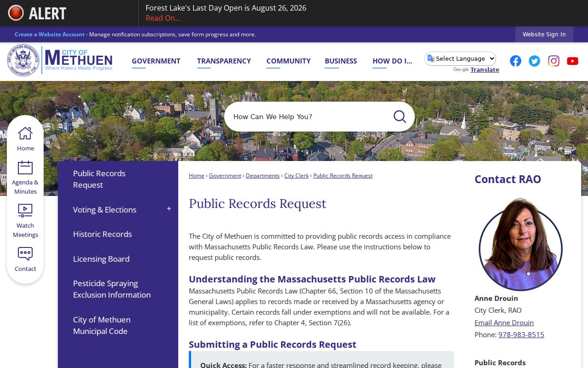
Task: Open Voting & Elections sidebar link
Action: pos(105,210)
